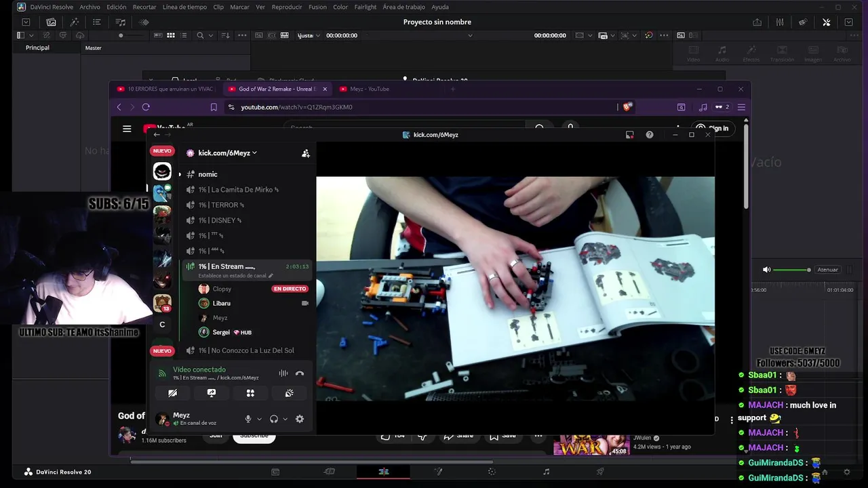
Task: Open the Archivo menu
Action: point(90,7)
